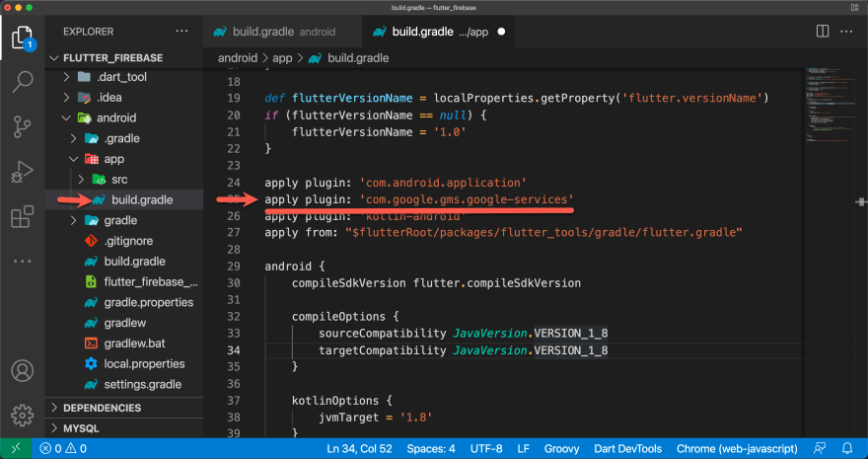Open notifications bell in status bar
Viewport: 868px width, 459px height.
[847, 448]
